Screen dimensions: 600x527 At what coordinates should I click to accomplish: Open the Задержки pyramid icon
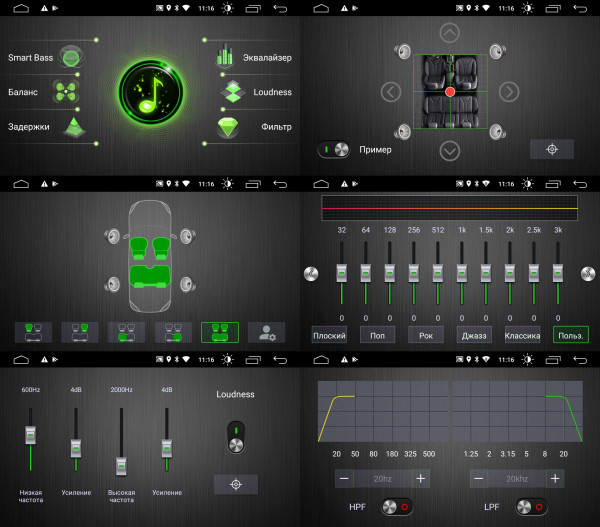[75, 127]
